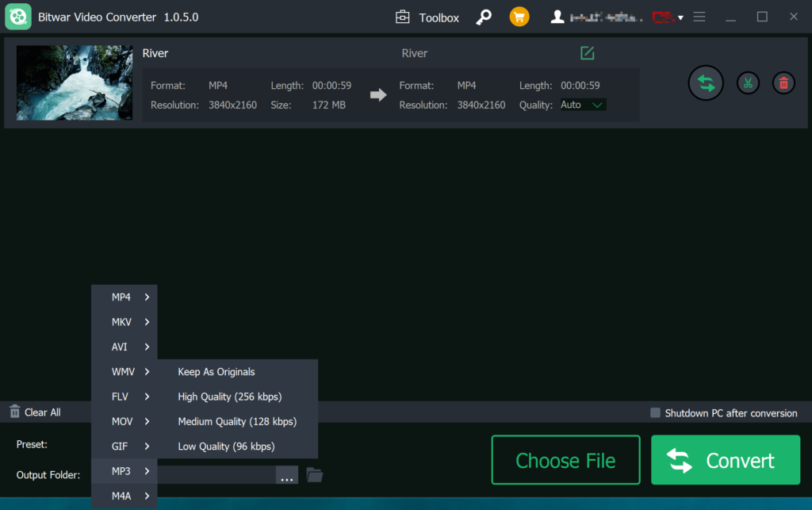The image size is (812, 510).
Task: Click the edit output name pencil icon
Action: click(x=587, y=53)
